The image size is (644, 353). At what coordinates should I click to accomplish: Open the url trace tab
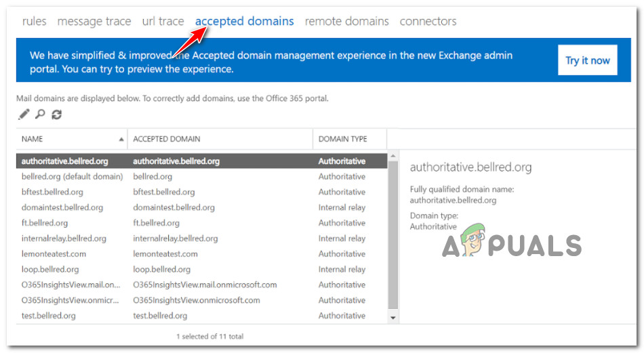[x=163, y=22]
